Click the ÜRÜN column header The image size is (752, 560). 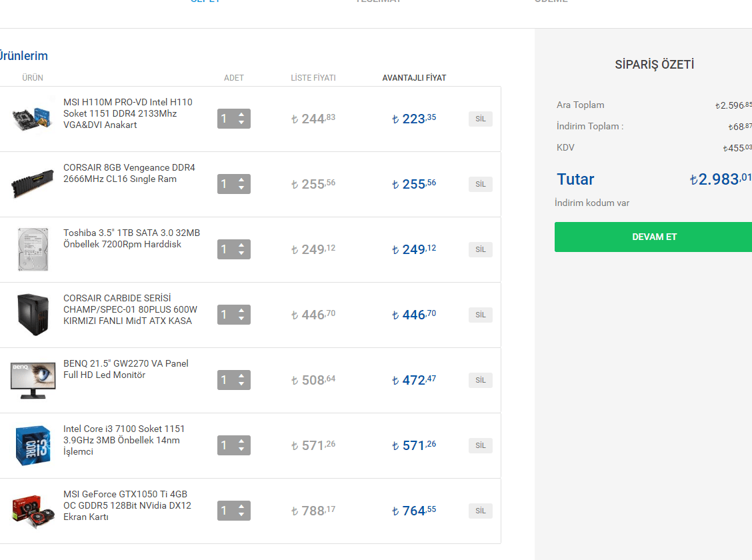coord(33,78)
